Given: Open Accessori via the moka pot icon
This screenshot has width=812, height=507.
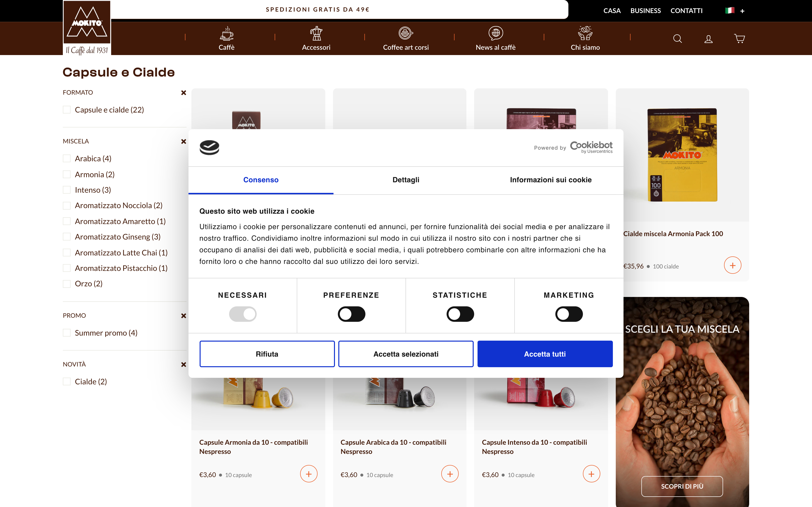Looking at the screenshot, I should (x=316, y=34).
